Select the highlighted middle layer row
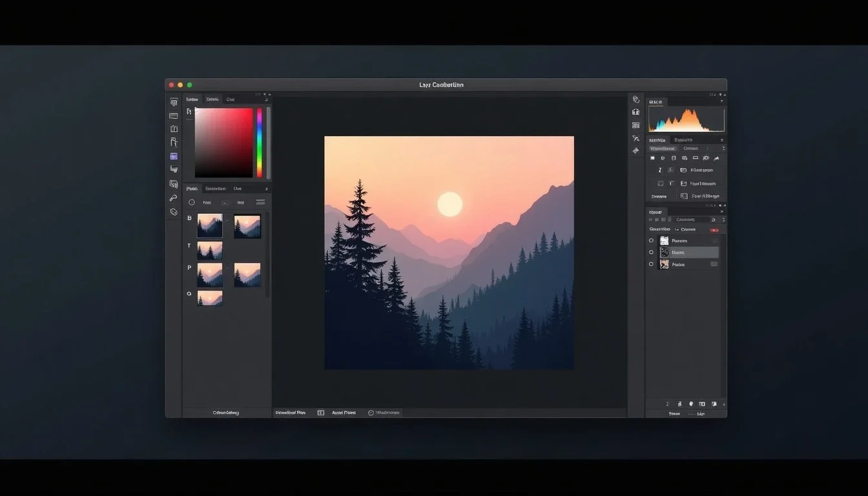This screenshot has width=868, height=496. point(688,253)
